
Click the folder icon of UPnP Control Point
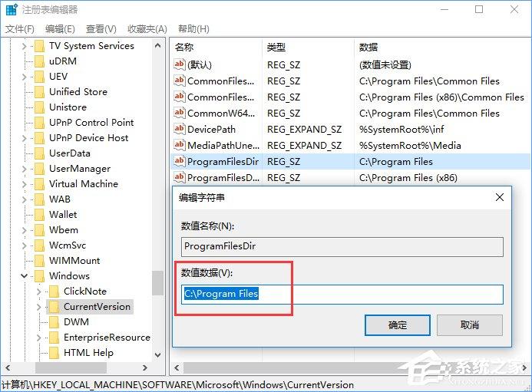(x=39, y=123)
